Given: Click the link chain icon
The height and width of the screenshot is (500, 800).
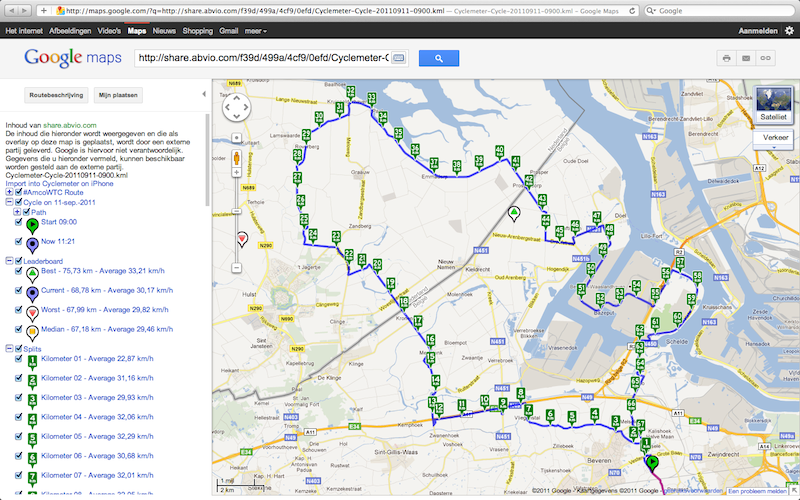Looking at the screenshot, I should pyautogui.click(x=765, y=58).
